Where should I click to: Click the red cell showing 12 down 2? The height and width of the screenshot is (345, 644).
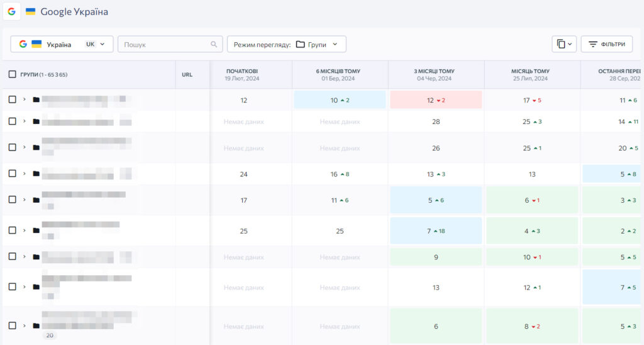point(436,100)
